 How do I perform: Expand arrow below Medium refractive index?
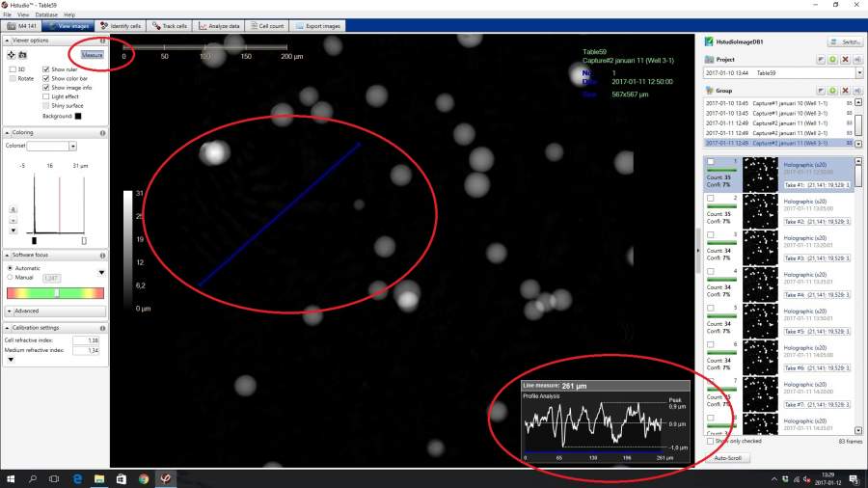coord(11,360)
